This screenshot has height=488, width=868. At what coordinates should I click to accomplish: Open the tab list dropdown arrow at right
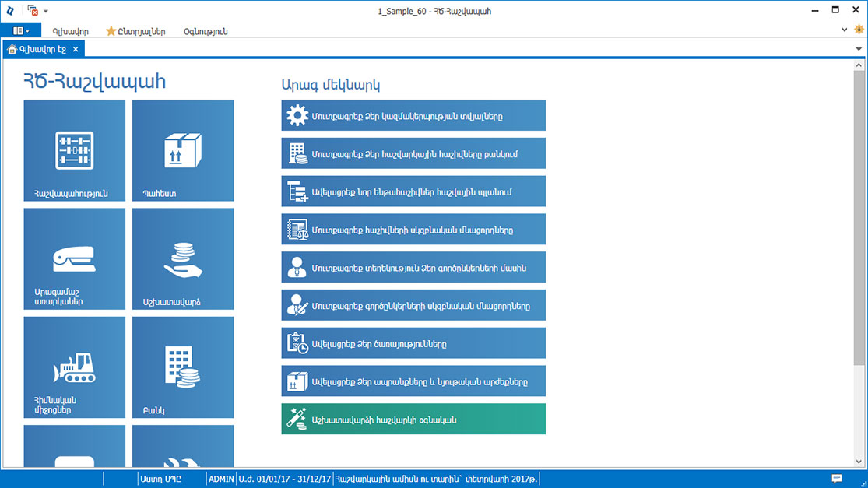[859, 49]
